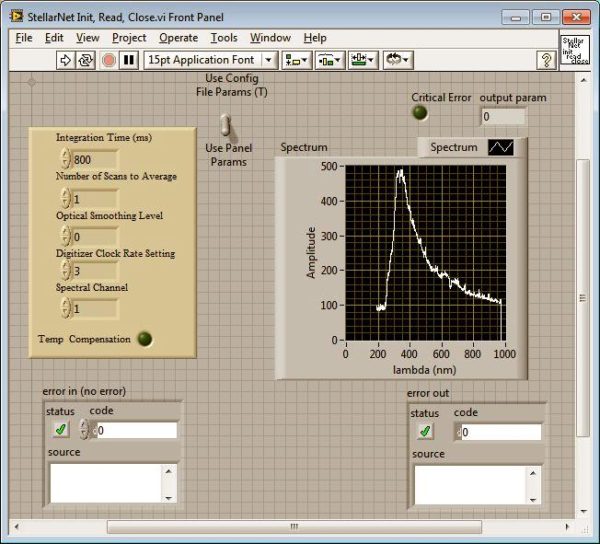The height and width of the screenshot is (544, 600).
Task: Click the Critical Error indicator LED
Action: coord(419,113)
